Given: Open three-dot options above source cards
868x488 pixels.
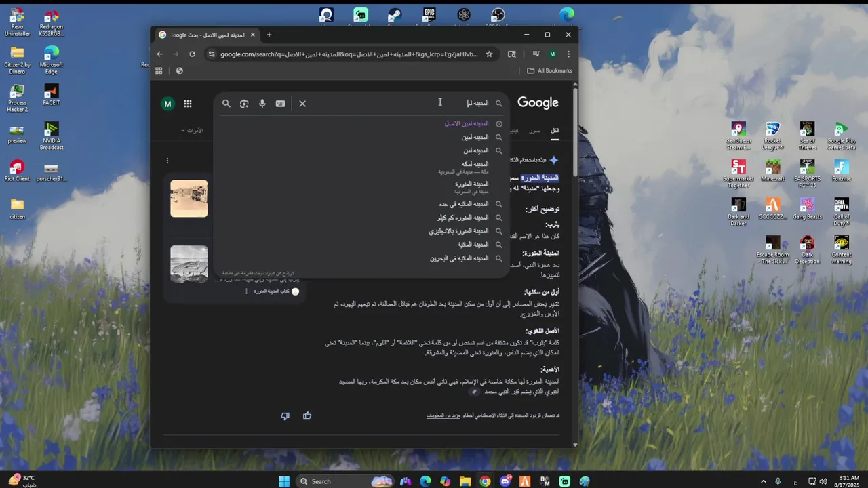Looking at the screenshot, I should pyautogui.click(x=167, y=161).
